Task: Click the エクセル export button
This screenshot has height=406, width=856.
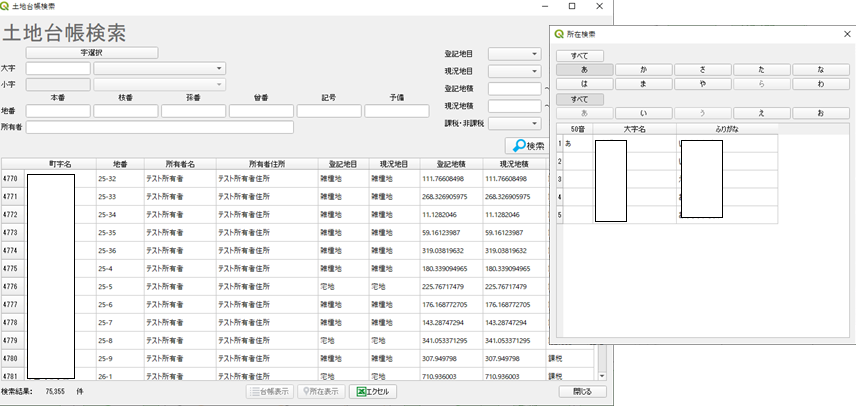Action: click(373, 392)
